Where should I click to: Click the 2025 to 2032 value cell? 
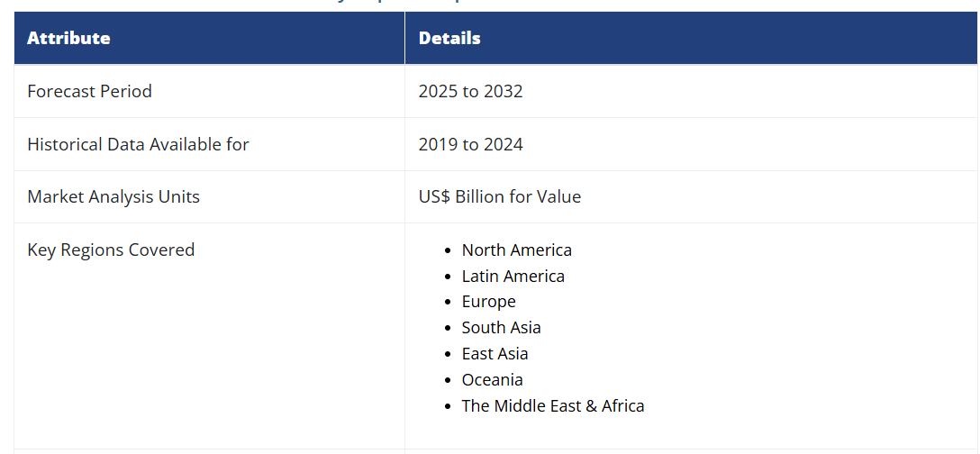(x=470, y=91)
